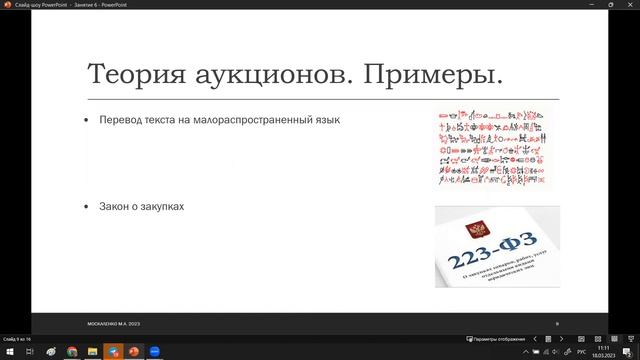Open display settings (Параметры отображения)
Viewport: 640px width, 360px height.
pos(496,339)
